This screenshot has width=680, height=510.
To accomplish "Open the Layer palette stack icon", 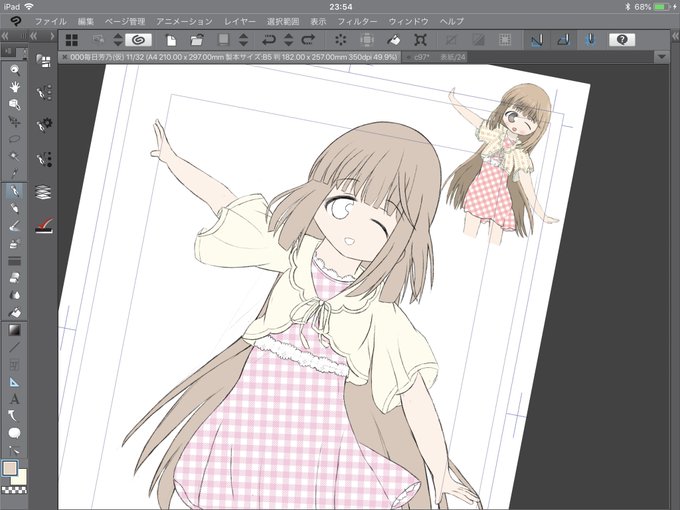I will tap(44, 192).
